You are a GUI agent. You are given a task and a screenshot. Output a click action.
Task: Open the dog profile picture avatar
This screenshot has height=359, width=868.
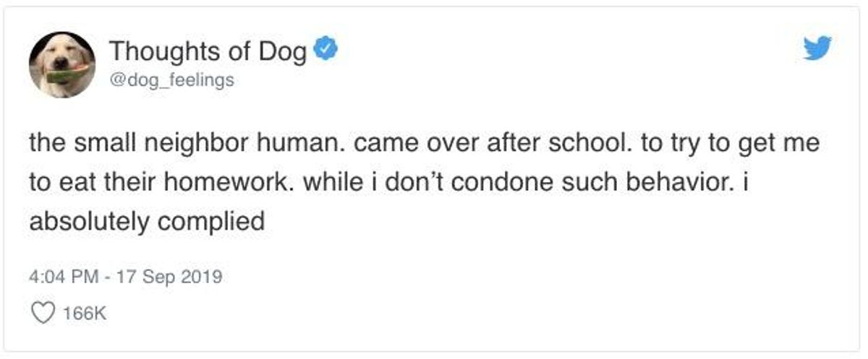[62, 64]
